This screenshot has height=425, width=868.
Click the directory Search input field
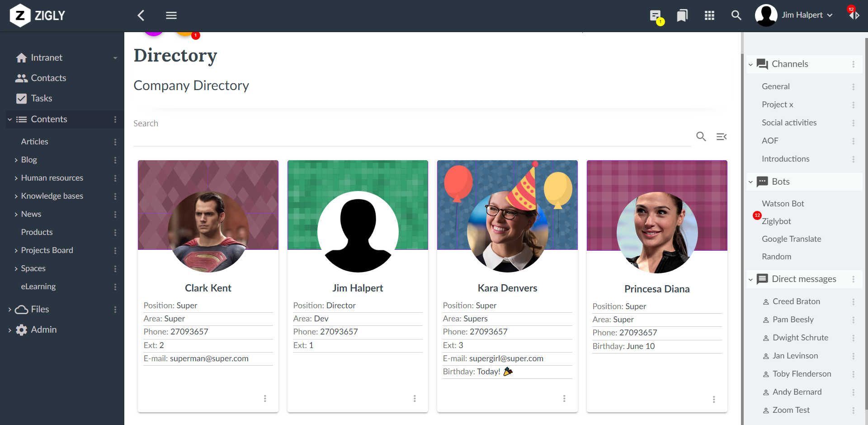click(411, 136)
